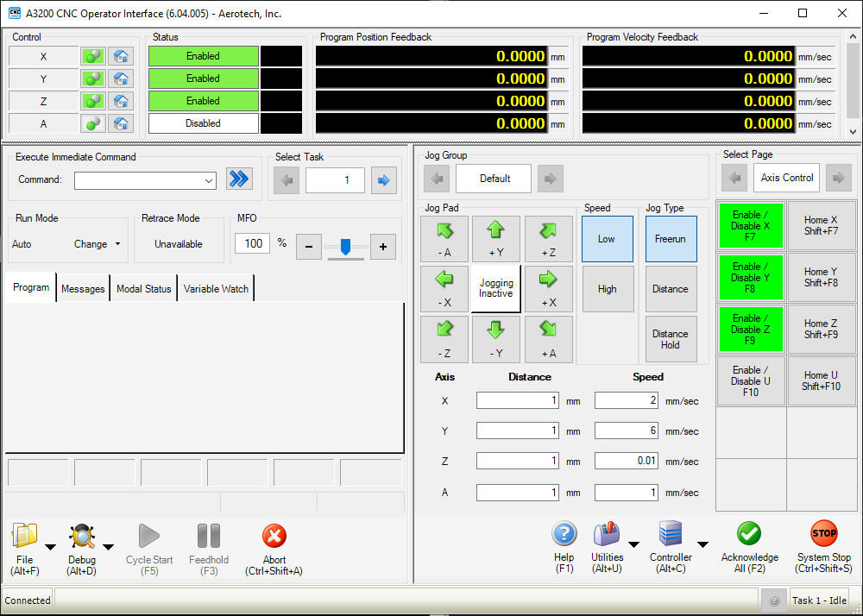Viewport: 863px width, 616px height.
Task: Click Home U Shift+F10 button
Action: coord(822,380)
